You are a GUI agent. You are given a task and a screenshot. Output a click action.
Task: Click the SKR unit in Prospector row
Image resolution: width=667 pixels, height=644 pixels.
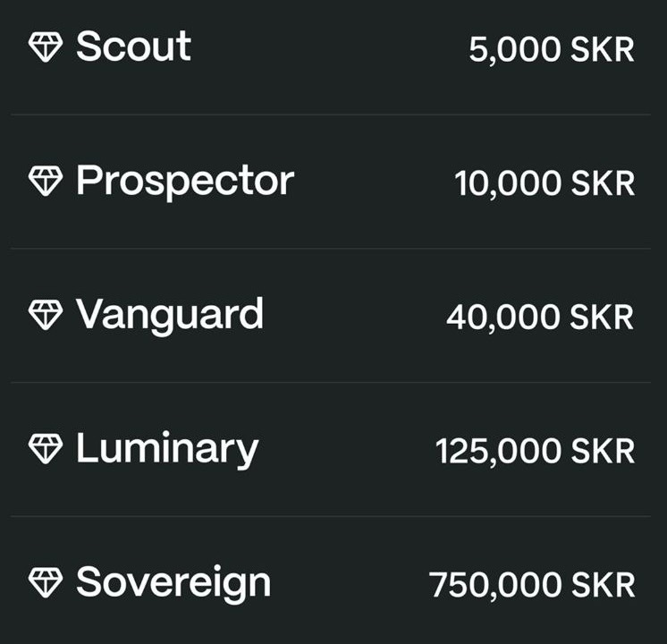tap(603, 184)
